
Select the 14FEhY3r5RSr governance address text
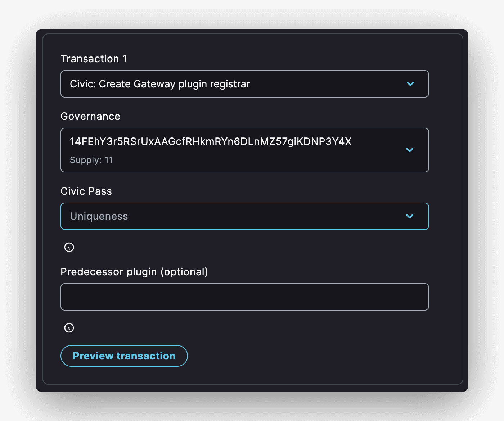[x=211, y=141]
